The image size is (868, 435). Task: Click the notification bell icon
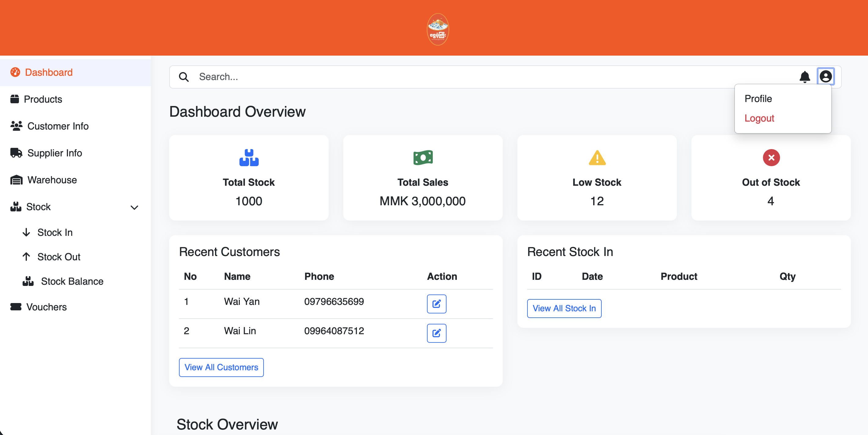pos(805,76)
